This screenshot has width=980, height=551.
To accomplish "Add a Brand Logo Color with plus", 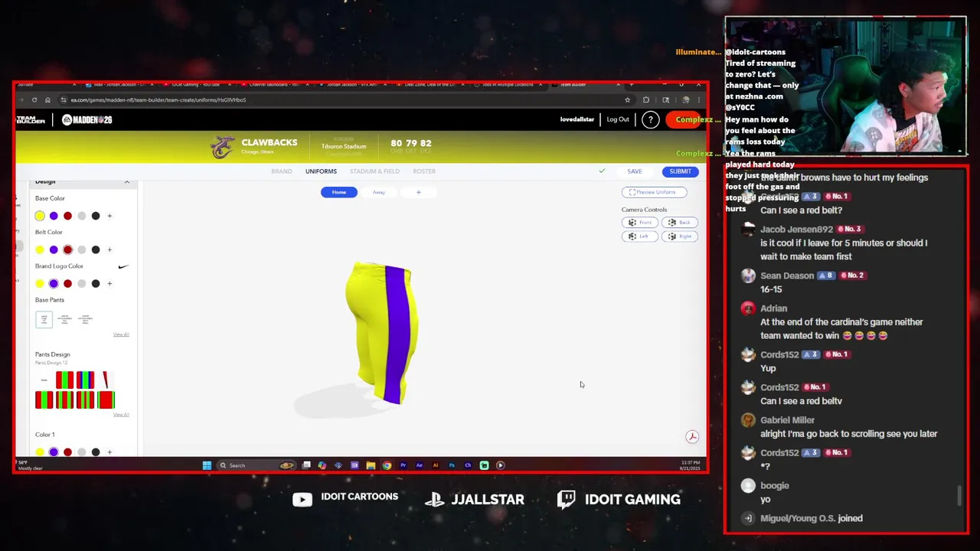I will tap(109, 283).
